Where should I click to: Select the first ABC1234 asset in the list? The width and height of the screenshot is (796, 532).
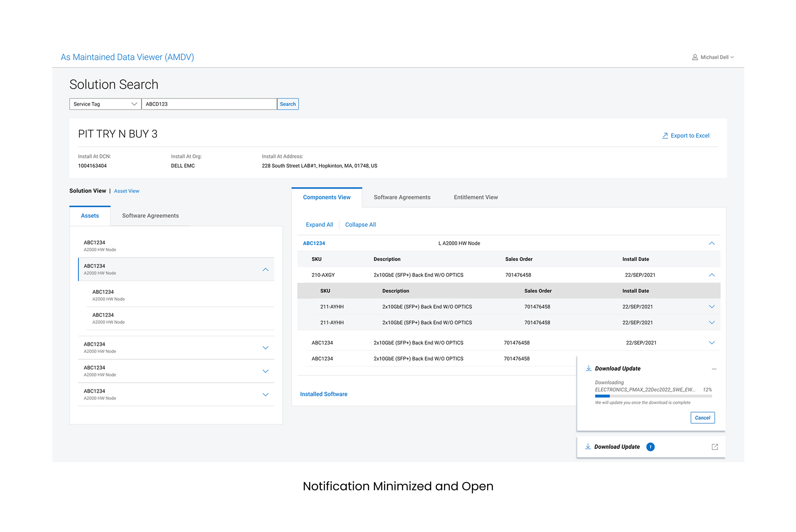point(176,246)
